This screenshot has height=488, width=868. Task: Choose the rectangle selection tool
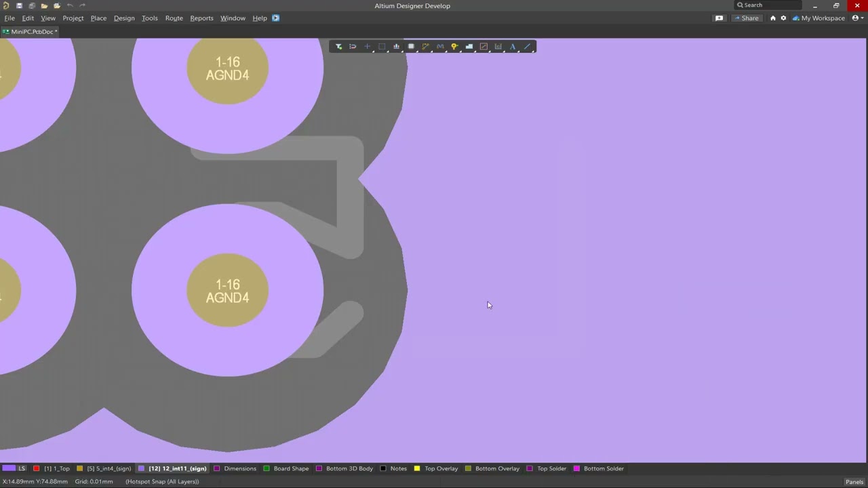382,47
